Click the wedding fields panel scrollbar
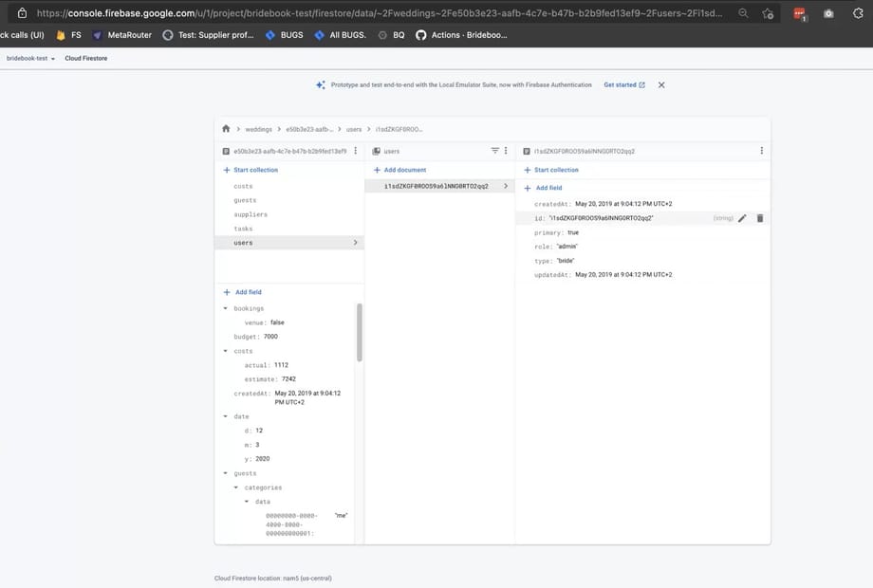 click(x=359, y=333)
